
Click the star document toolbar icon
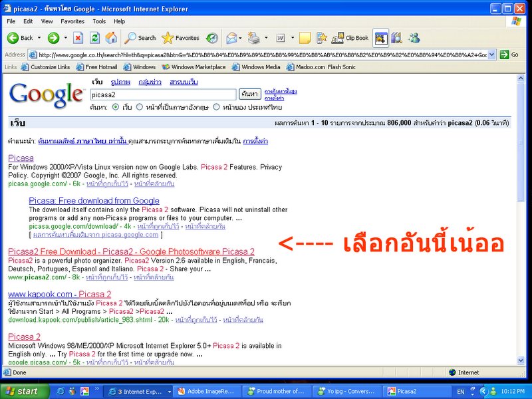pos(321,38)
